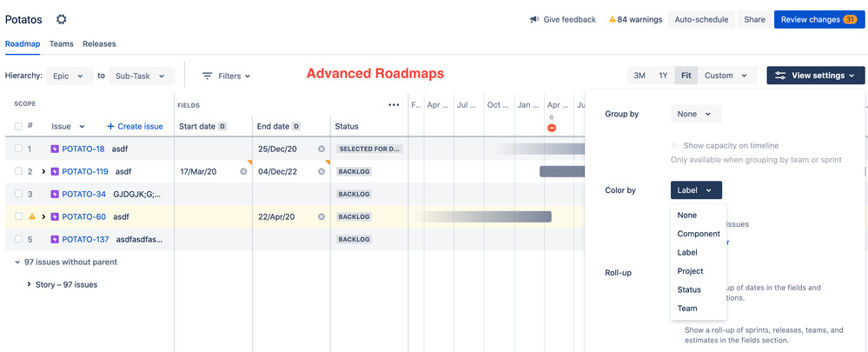Switch to the Teams tab
868x352 pixels.
[x=62, y=43]
